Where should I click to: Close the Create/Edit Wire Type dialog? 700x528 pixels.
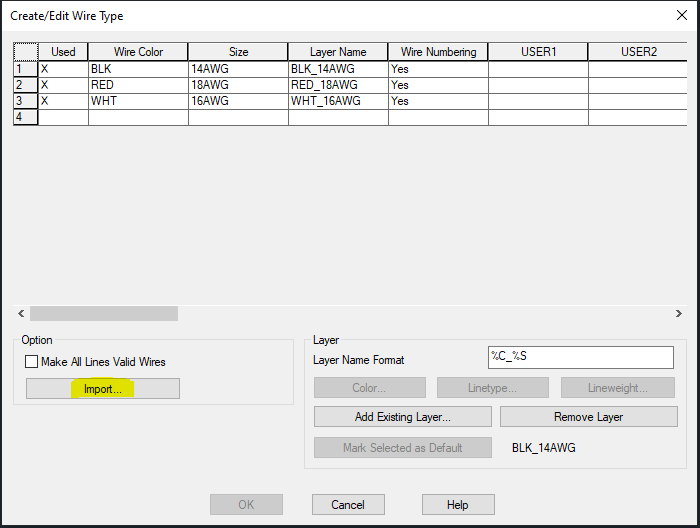pyautogui.click(x=682, y=15)
